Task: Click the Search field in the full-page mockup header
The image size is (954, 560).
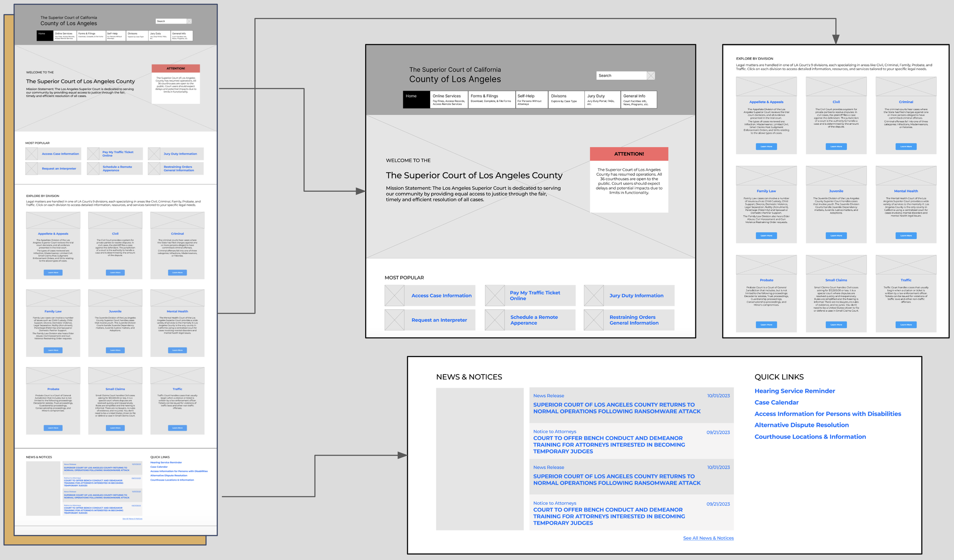Action: (x=171, y=21)
